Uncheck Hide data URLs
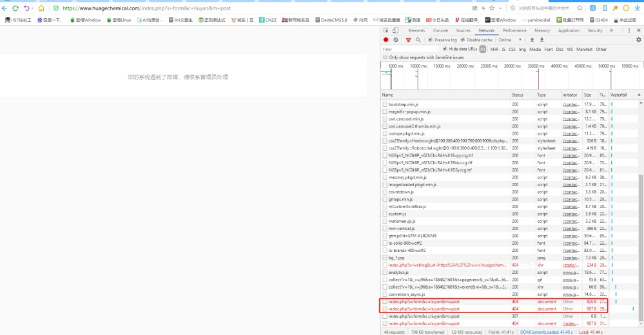 tap(445, 49)
